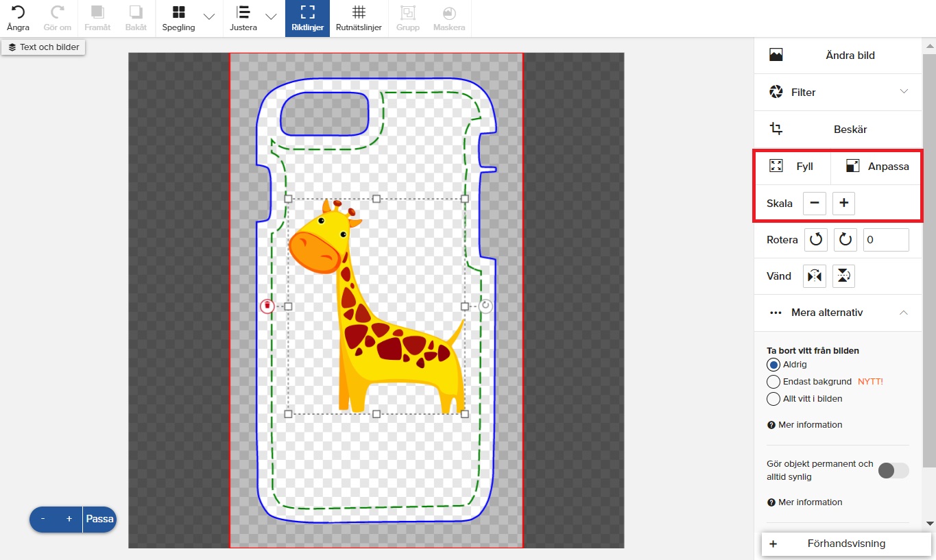Rotate image counterclockwise with Rotera icon
The image size is (936, 560).
click(x=815, y=240)
